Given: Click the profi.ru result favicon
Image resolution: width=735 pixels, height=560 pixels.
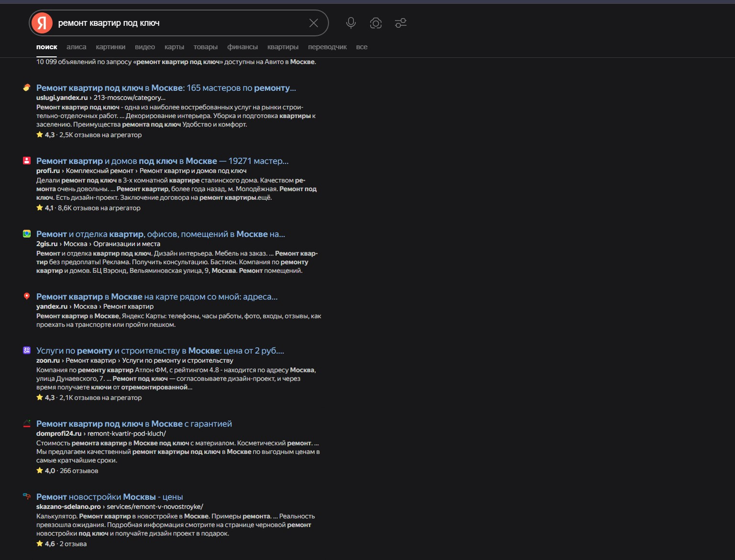Looking at the screenshot, I should point(27,161).
